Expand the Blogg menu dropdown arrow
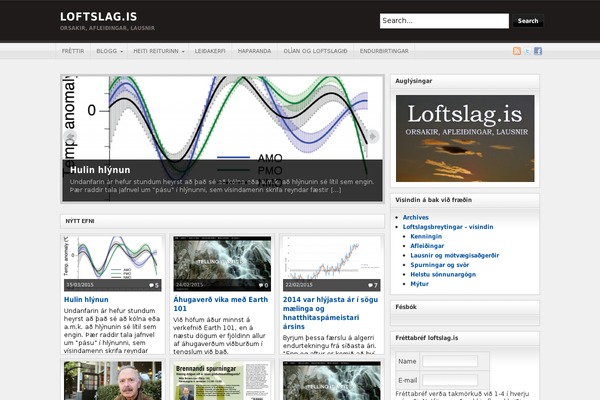Image resolution: width=600 pixels, height=400 pixels. (x=122, y=51)
